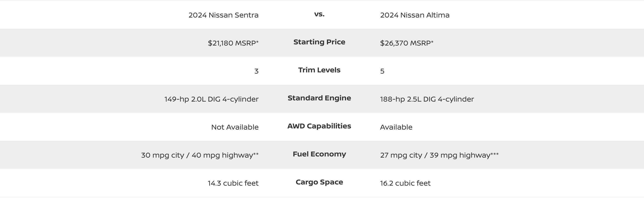Screen dimensions: 644x198
Task: Select the 149-hp 2.0L DIG 4-cylinder text
Action: click(x=212, y=99)
